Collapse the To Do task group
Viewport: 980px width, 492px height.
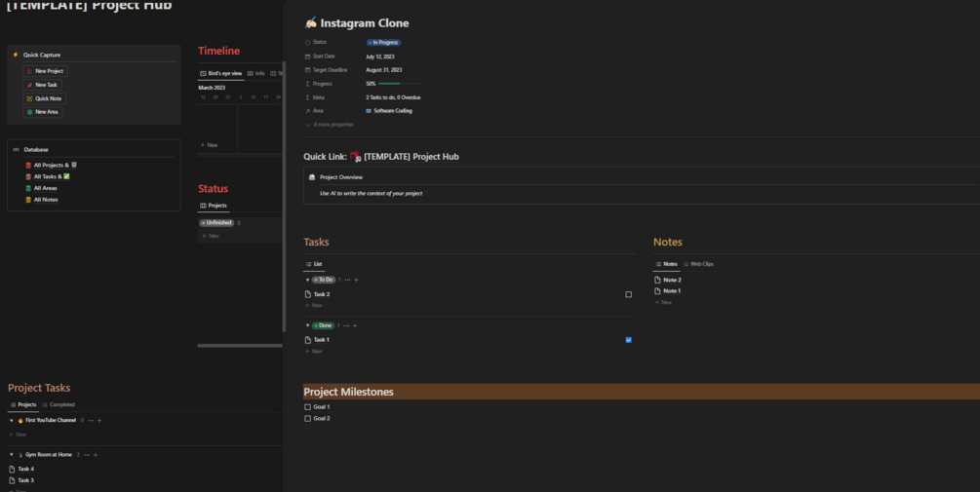[x=307, y=280]
